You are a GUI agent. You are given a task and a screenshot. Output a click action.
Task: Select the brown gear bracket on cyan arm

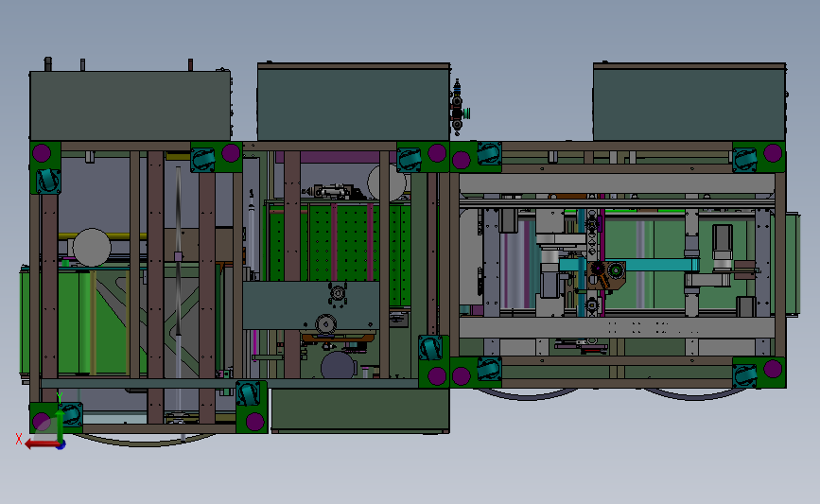[606, 275]
